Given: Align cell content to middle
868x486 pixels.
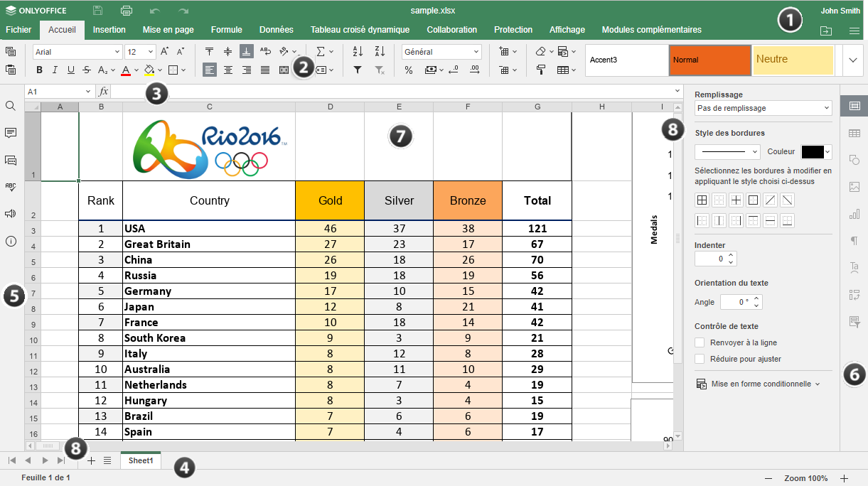Looking at the screenshot, I should pyautogui.click(x=228, y=52).
